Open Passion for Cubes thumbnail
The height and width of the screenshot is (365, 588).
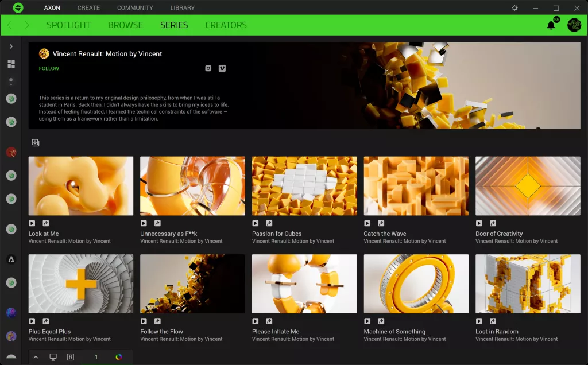[304, 186]
